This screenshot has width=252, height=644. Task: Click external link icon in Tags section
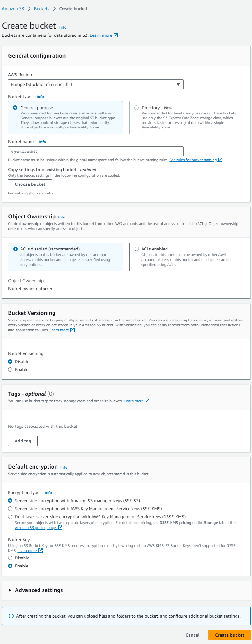147,401
